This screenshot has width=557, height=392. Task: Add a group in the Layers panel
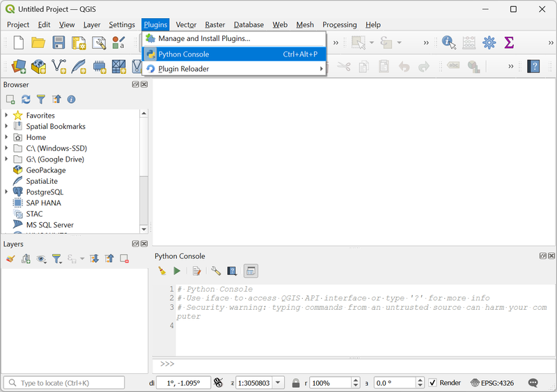(x=26, y=259)
